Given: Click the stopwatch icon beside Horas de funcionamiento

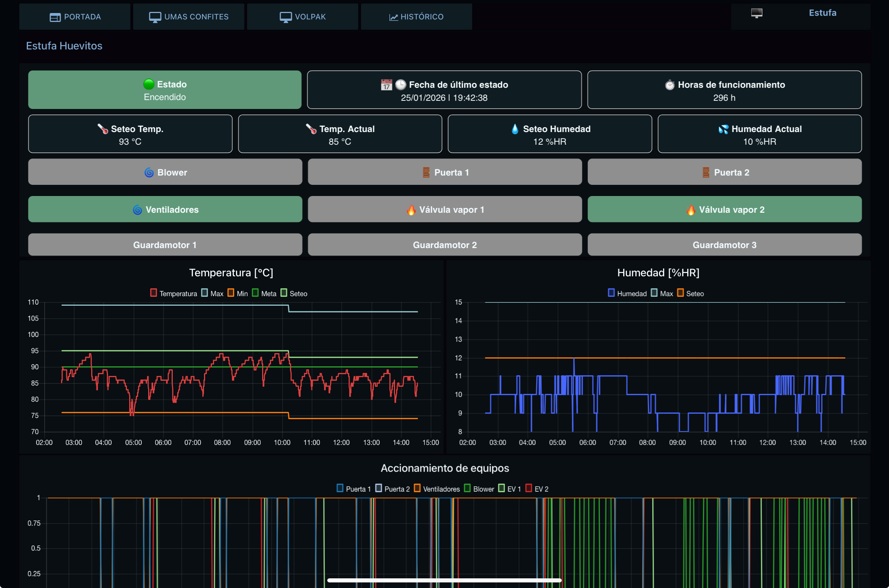Looking at the screenshot, I should [x=669, y=85].
